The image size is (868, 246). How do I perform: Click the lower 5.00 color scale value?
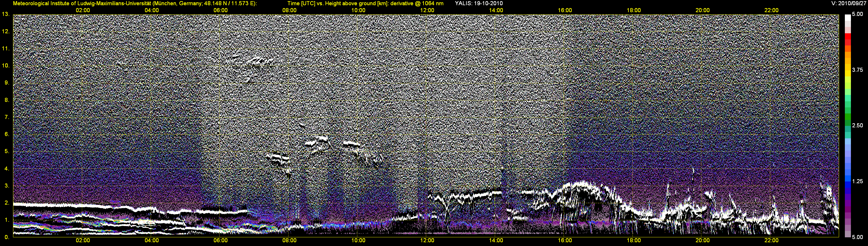coord(858,237)
